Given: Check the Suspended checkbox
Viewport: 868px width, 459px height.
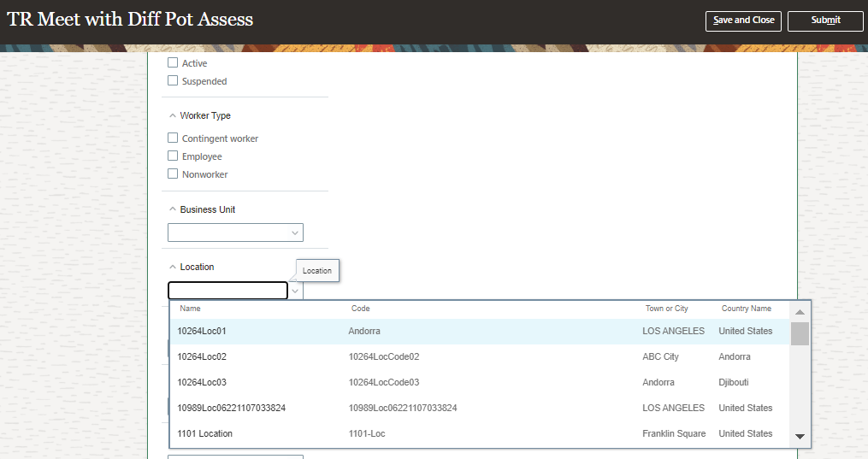Looking at the screenshot, I should pyautogui.click(x=173, y=80).
